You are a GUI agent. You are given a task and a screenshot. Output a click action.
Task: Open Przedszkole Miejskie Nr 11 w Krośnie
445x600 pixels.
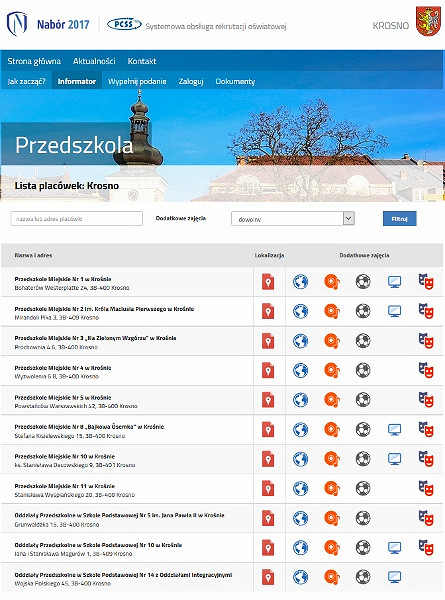pos(65,486)
